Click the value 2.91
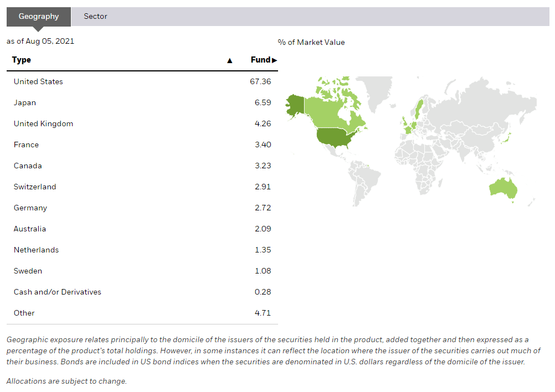Viewport: 555px width, 392px height. coord(263,187)
